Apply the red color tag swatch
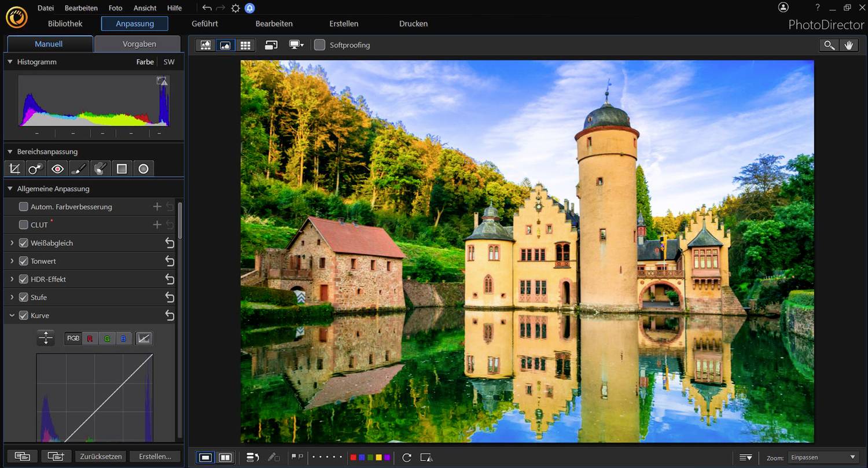868x468 pixels. pyautogui.click(x=353, y=457)
